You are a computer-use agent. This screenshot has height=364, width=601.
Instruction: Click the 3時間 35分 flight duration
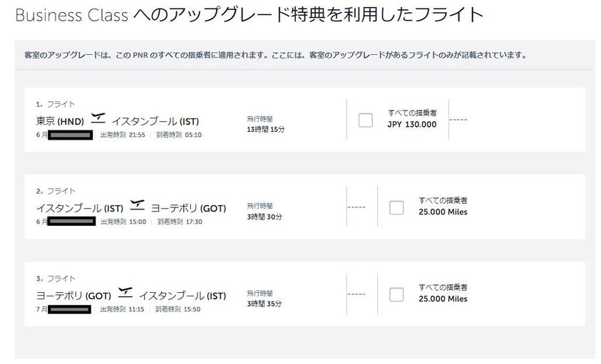264,303
